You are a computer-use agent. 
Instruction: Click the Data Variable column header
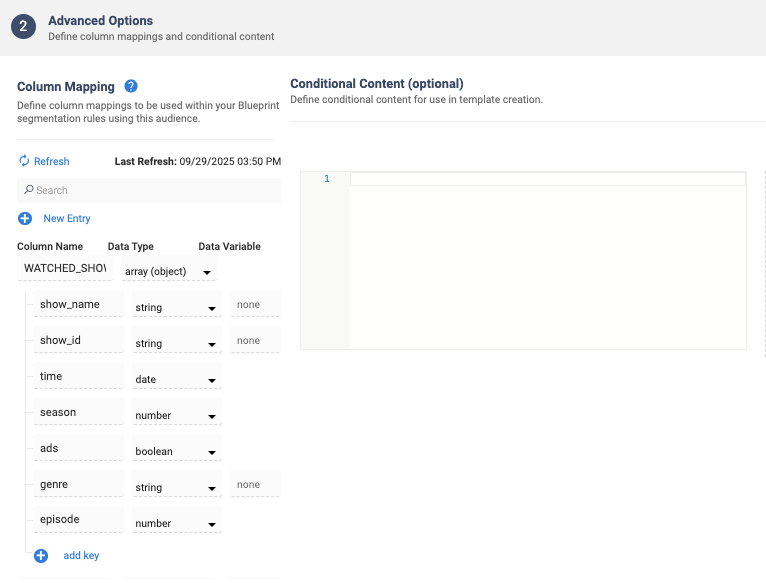tap(229, 246)
